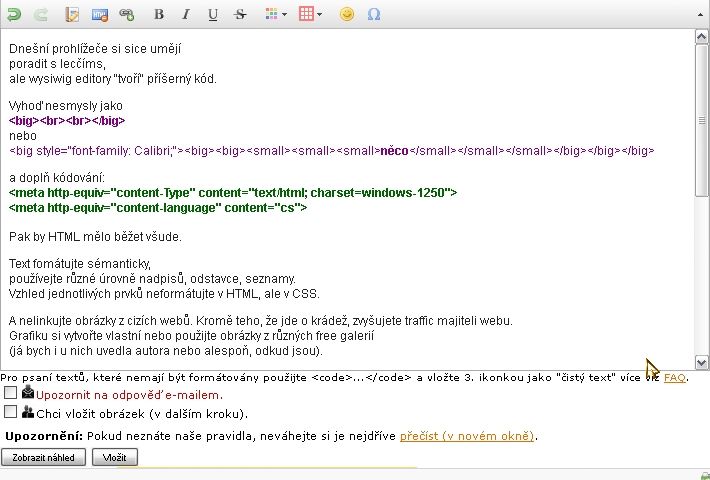Click the scrollbar down arrow
Screen dimensions: 710x480
tap(701, 362)
